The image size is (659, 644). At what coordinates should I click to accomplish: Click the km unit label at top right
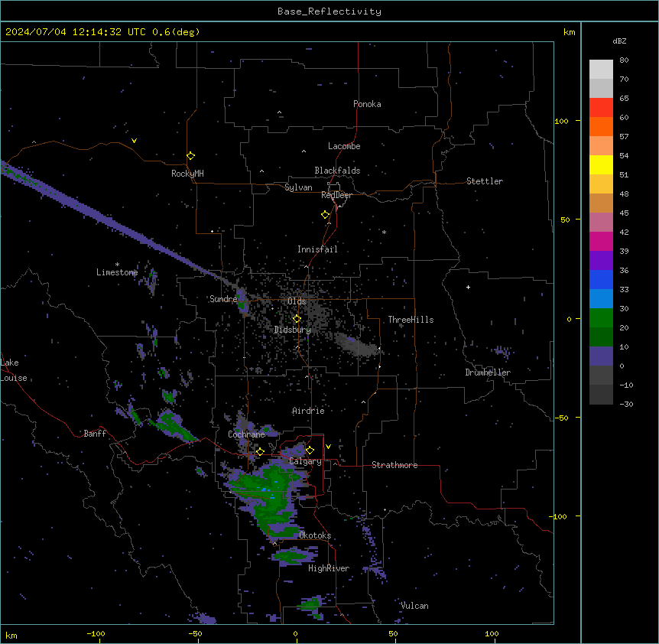pos(569,32)
